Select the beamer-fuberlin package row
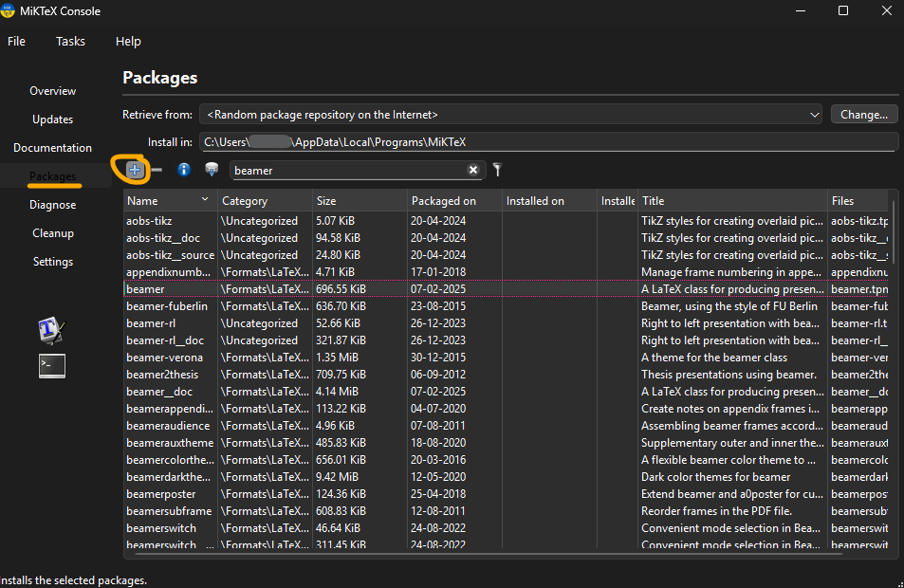 coord(507,306)
